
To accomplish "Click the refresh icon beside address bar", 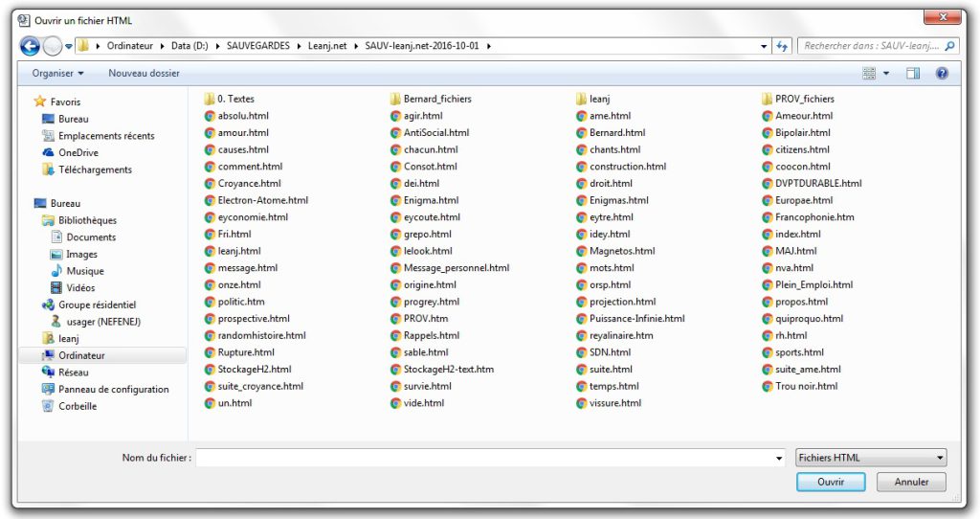I will tap(782, 46).
